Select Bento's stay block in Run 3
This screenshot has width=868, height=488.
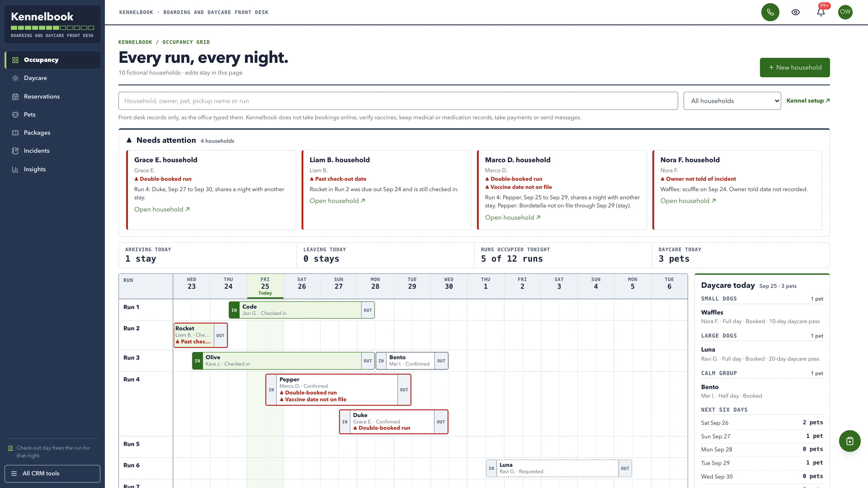pos(412,361)
